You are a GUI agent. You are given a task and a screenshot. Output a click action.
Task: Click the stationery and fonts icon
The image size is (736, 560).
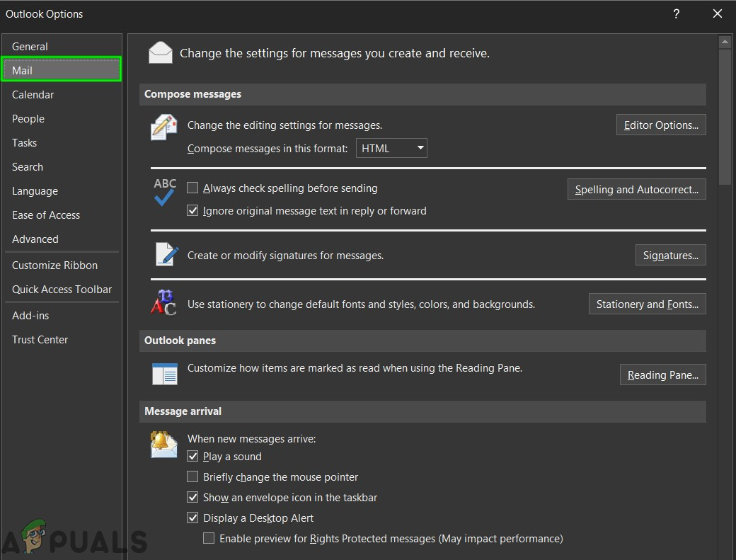point(163,302)
